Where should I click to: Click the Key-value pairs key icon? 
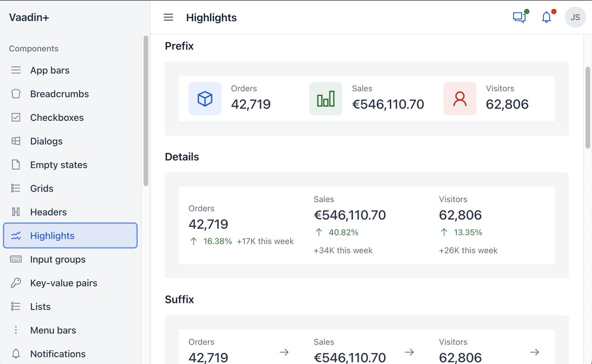[x=16, y=283]
